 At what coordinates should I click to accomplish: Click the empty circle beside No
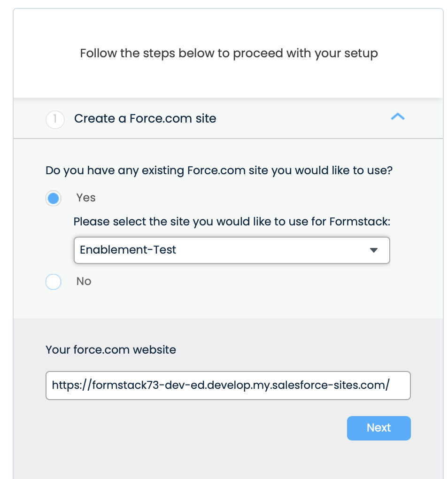tap(54, 282)
